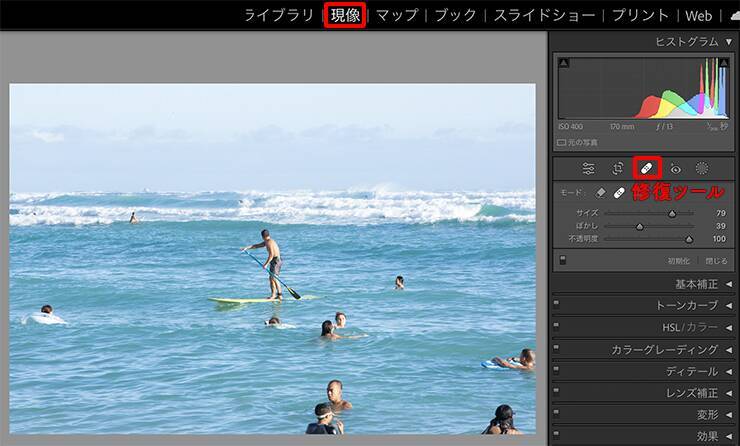Expand the 基本補正 panel
This screenshot has height=446, width=740.
click(728, 284)
